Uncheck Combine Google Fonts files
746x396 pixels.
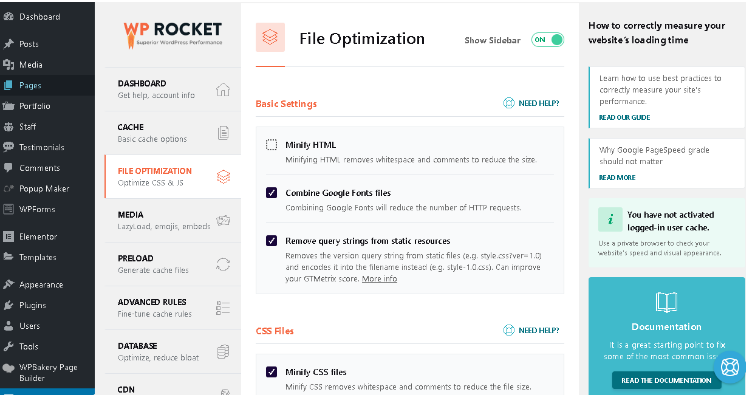271,193
